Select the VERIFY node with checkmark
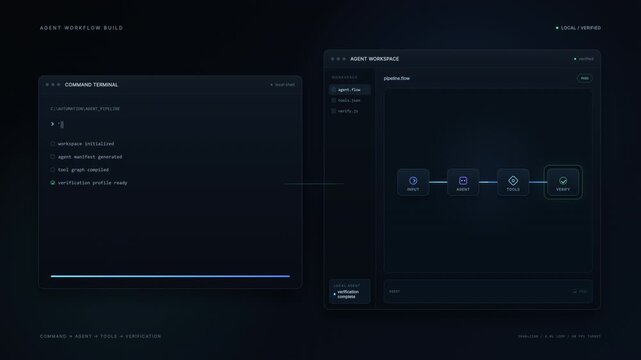The height and width of the screenshot is (360, 641). click(x=563, y=182)
